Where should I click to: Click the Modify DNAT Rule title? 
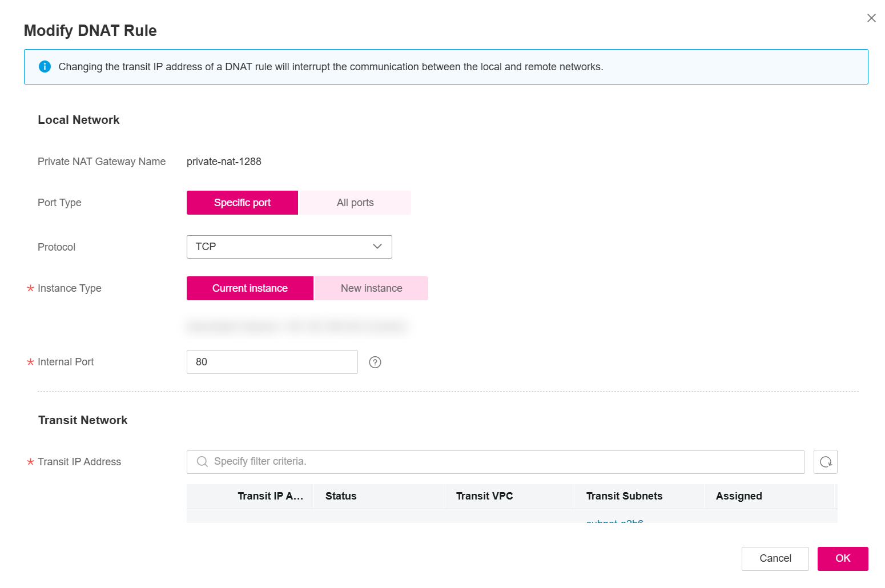point(90,30)
